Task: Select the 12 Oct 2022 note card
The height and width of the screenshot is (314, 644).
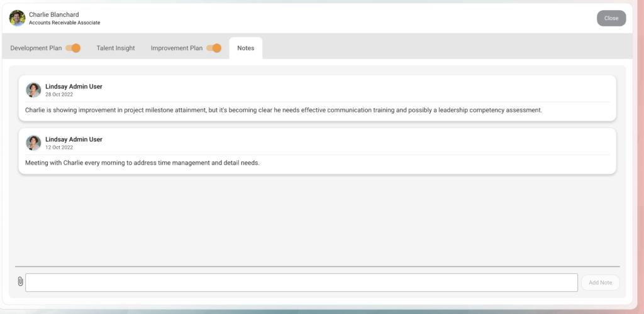Action: (x=317, y=151)
